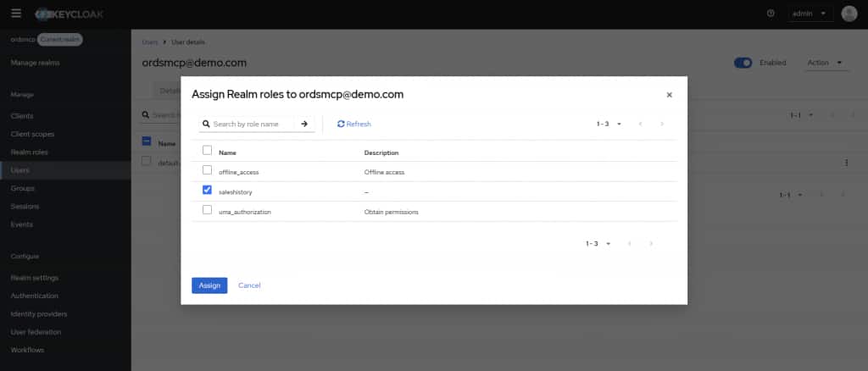Click the search arrow button in dialog
The image size is (868, 371).
click(304, 124)
